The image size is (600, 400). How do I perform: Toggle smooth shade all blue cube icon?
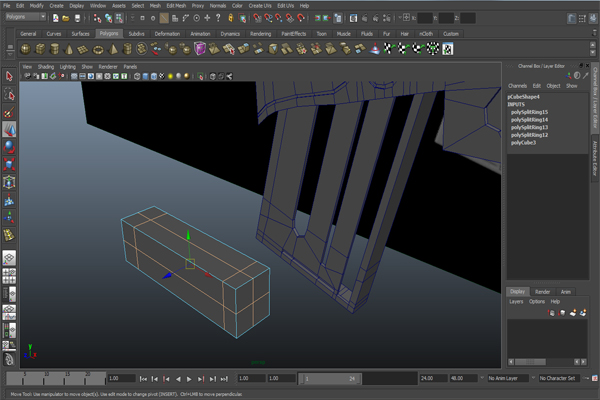point(145,76)
